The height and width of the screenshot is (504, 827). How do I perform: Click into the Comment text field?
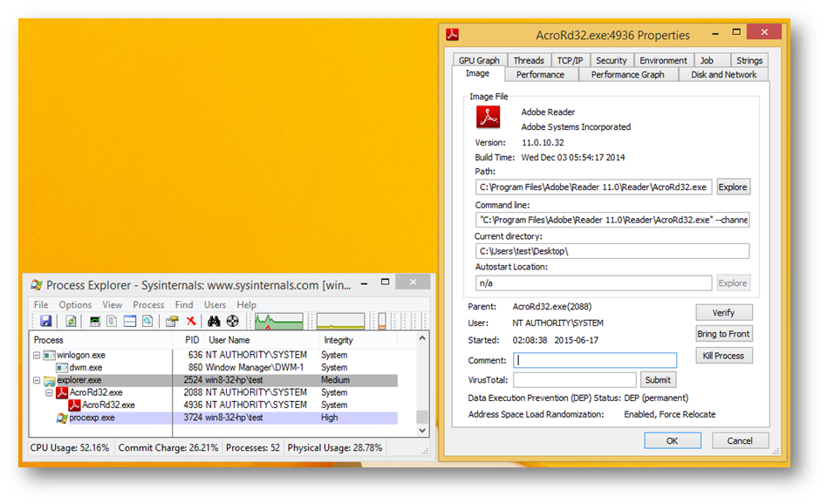tap(595, 360)
